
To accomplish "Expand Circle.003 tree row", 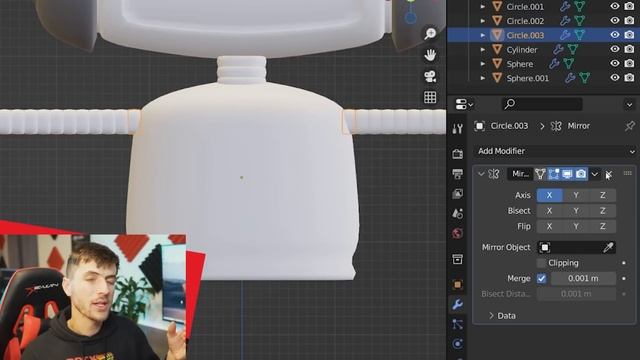I will [x=482, y=35].
